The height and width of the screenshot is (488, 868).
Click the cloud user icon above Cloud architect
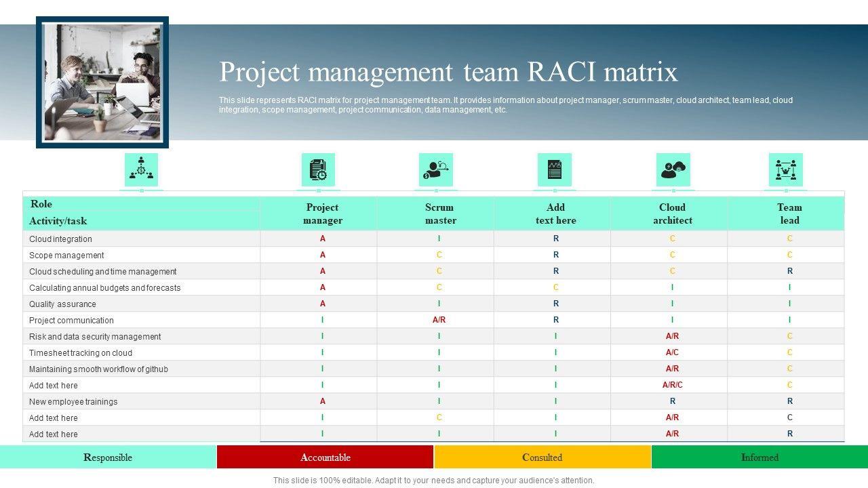point(673,169)
